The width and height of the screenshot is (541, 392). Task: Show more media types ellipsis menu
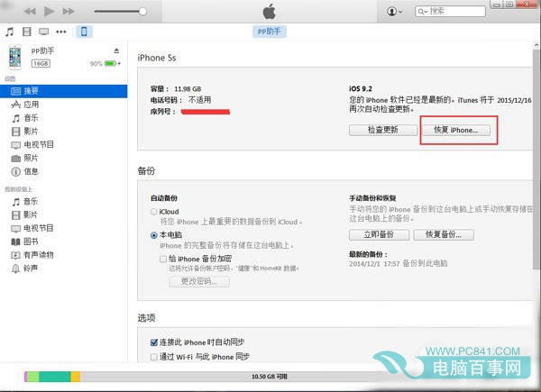coord(61,32)
